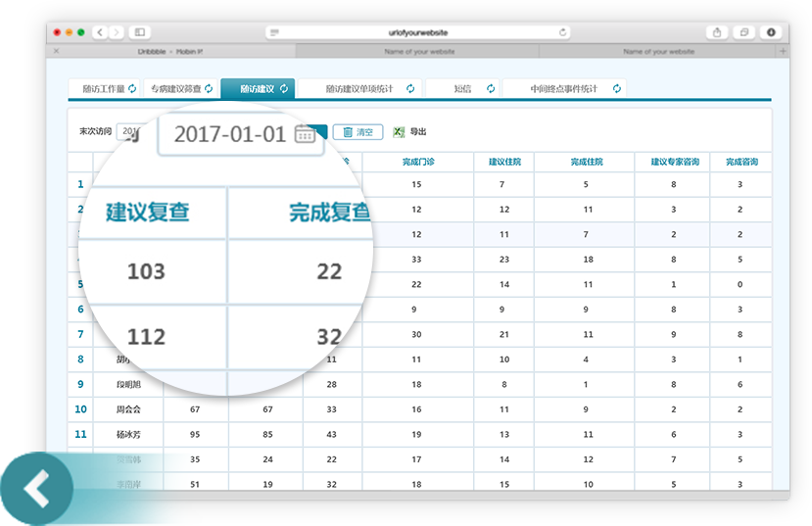Click the 2017-01-01 date input field
Viewport: 812px width, 526px height.
pyautogui.click(x=230, y=134)
